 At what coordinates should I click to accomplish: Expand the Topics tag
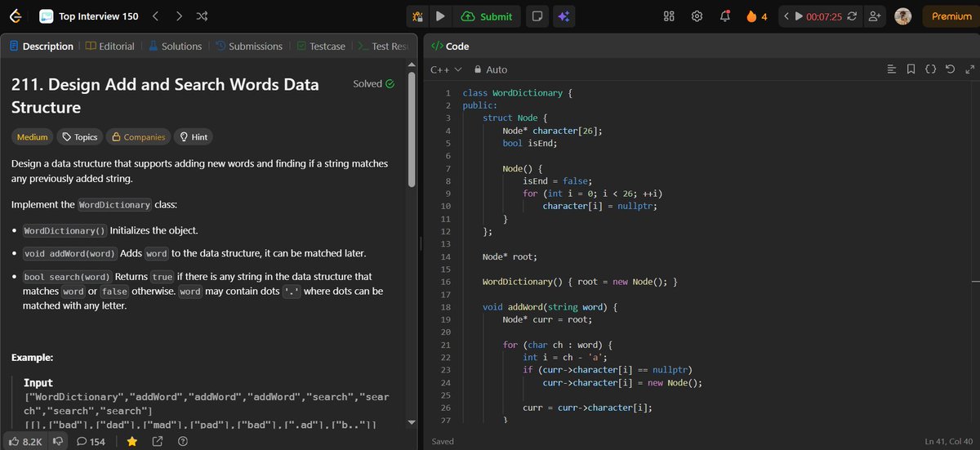point(80,137)
